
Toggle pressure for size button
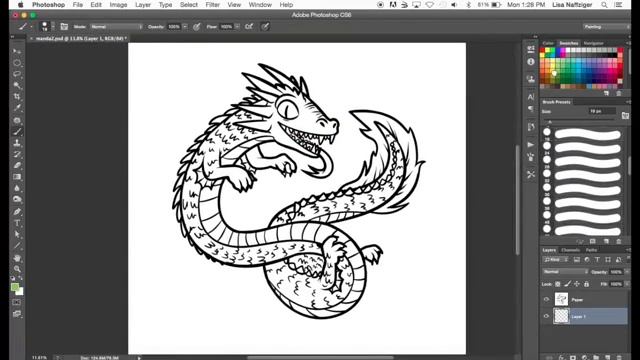265,27
